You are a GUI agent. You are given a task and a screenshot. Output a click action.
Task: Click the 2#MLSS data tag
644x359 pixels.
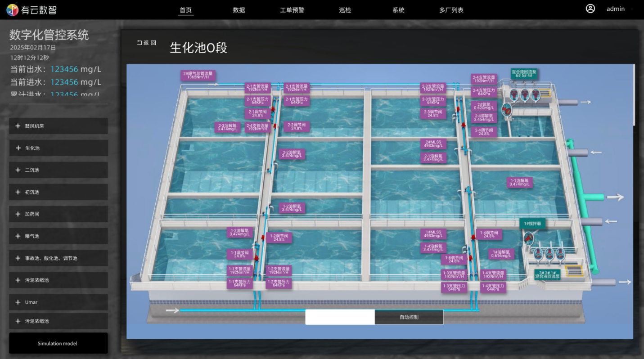point(433,144)
